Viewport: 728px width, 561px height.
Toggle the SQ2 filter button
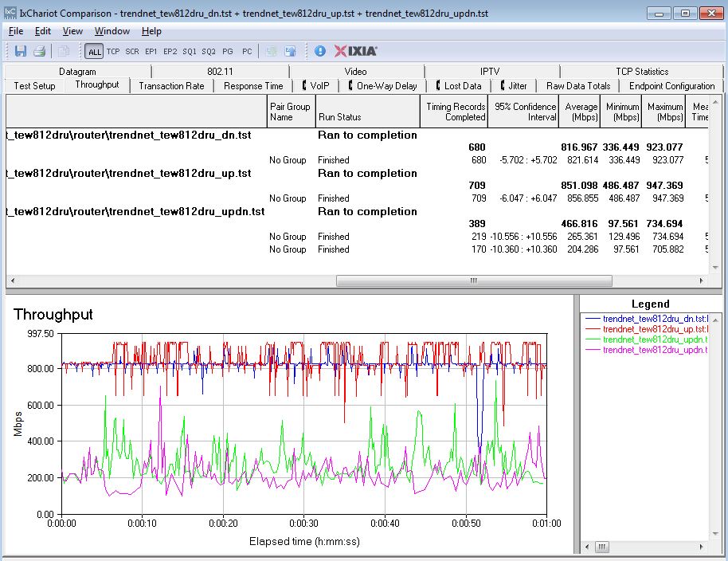pyautogui.click(x=209, y=52)
